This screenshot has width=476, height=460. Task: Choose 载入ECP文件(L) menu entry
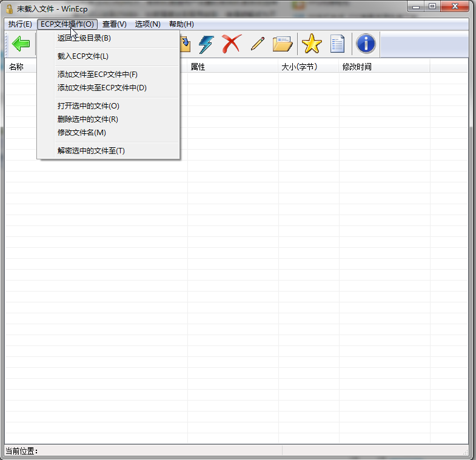[x=108, y=56]
